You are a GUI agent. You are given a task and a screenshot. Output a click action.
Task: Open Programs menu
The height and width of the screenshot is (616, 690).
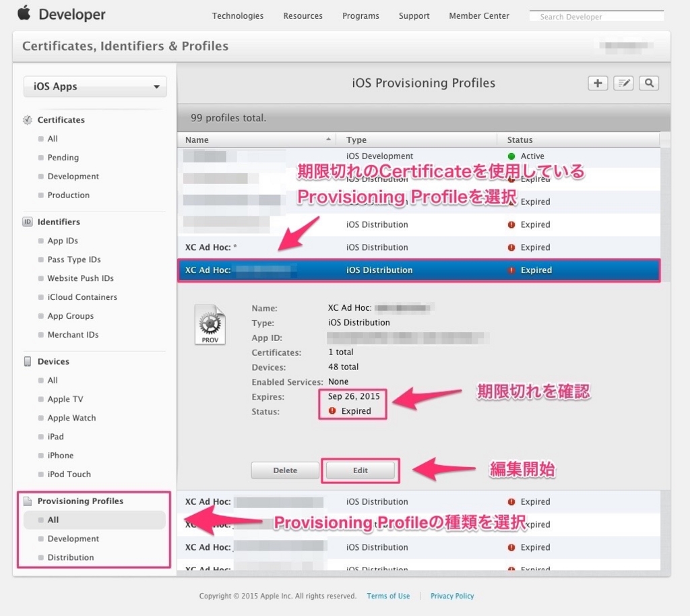[360, 16]
